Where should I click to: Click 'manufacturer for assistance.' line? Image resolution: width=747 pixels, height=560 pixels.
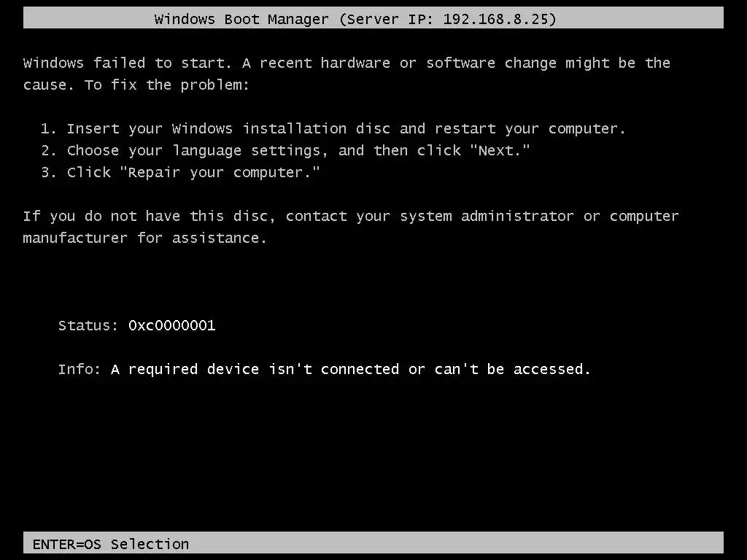pos(145,238)
